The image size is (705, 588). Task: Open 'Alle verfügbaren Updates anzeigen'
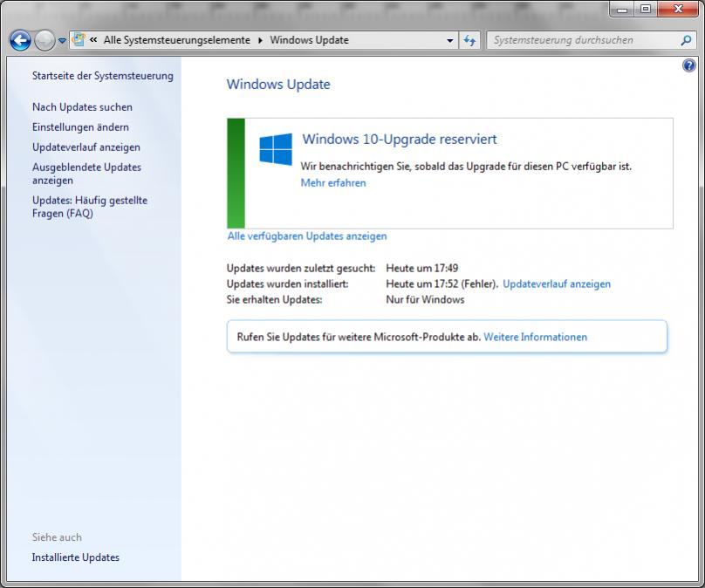coord(307,236)
